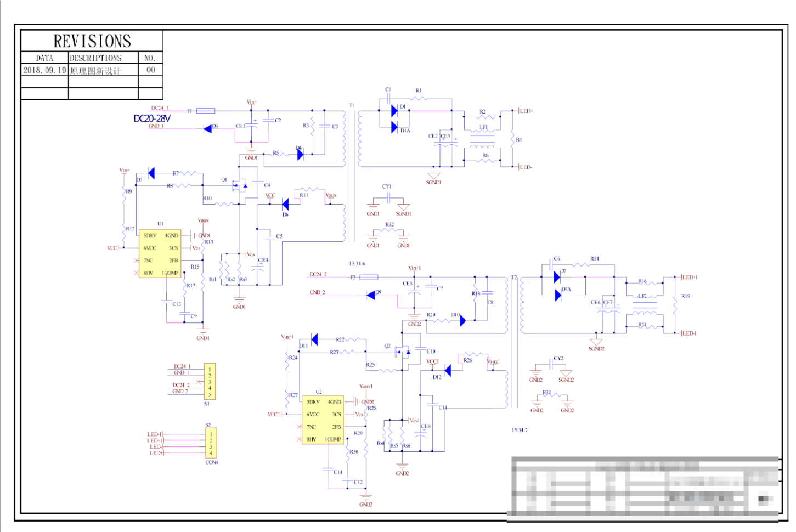Select diode D1 on T1 secondary
Image resolution: width=796 pixels, height=532 pixels.
(x=394, y=111)
